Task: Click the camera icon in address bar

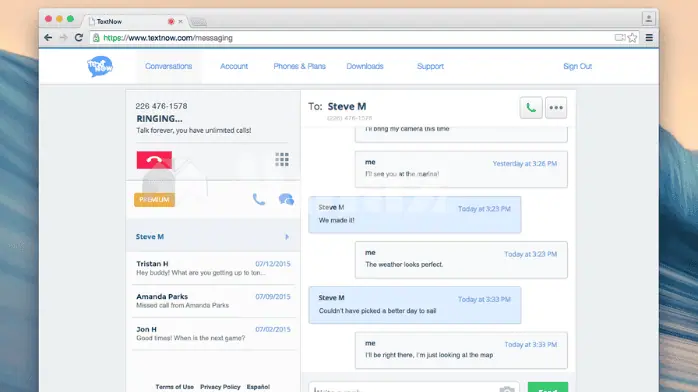Action: (620, 38)
